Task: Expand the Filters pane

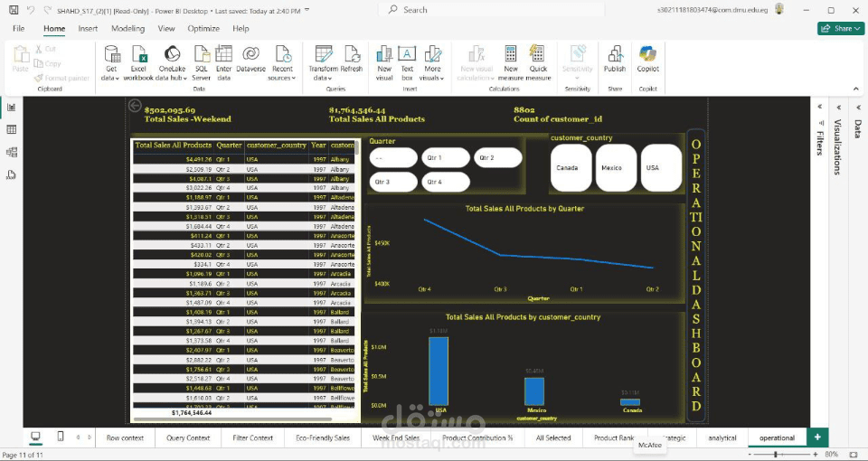Action: pyautogui.click(x=819, y=108)
